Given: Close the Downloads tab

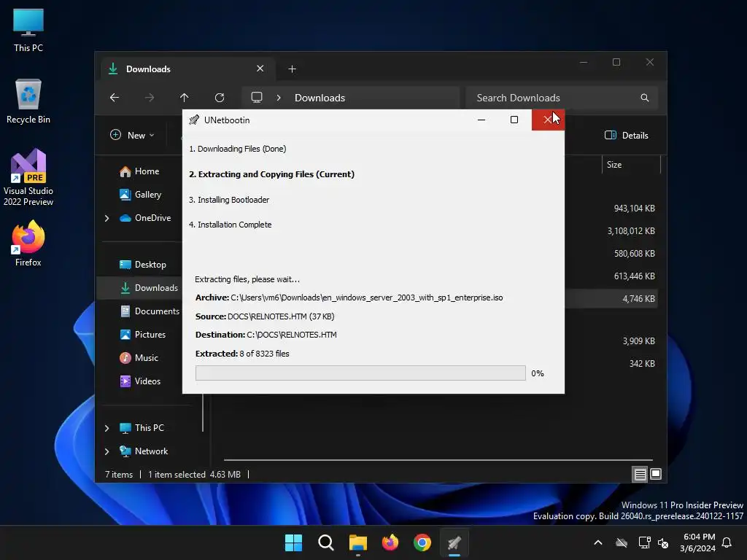Looking at the screenshot, I should pyautogui.click(x=260, y=69).
